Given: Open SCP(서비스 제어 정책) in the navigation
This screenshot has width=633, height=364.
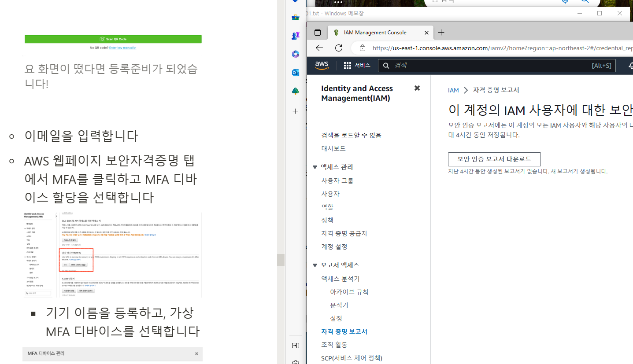Looking at the screenshot, I should [352, 358].
